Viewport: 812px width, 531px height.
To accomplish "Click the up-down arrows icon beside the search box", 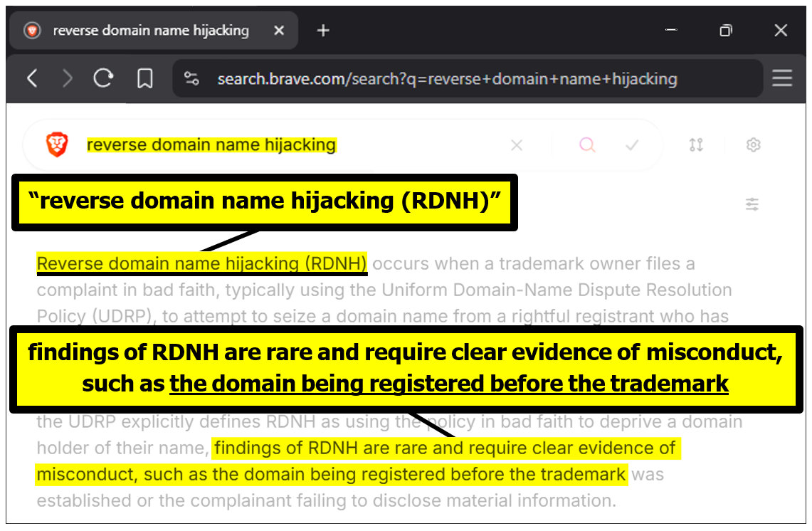I will tap(696, 145).
